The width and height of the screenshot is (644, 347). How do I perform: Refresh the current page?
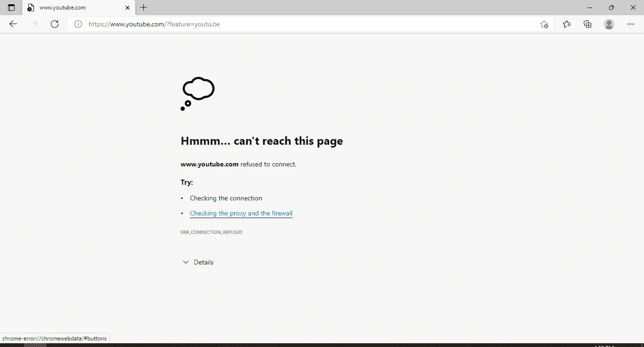point(55,24)
